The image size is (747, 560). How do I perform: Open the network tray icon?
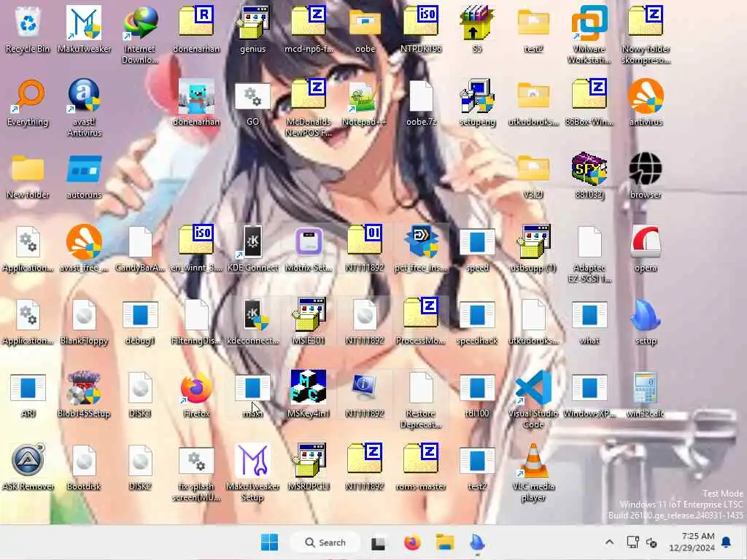point(632,542)
